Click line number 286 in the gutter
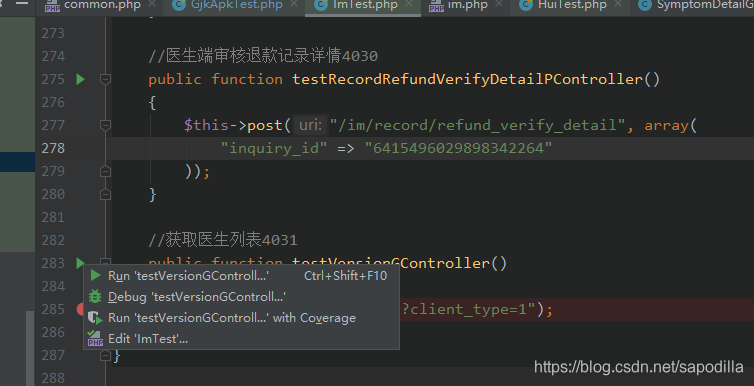This screenshot has height=386, width=754. tap(53, 332)
